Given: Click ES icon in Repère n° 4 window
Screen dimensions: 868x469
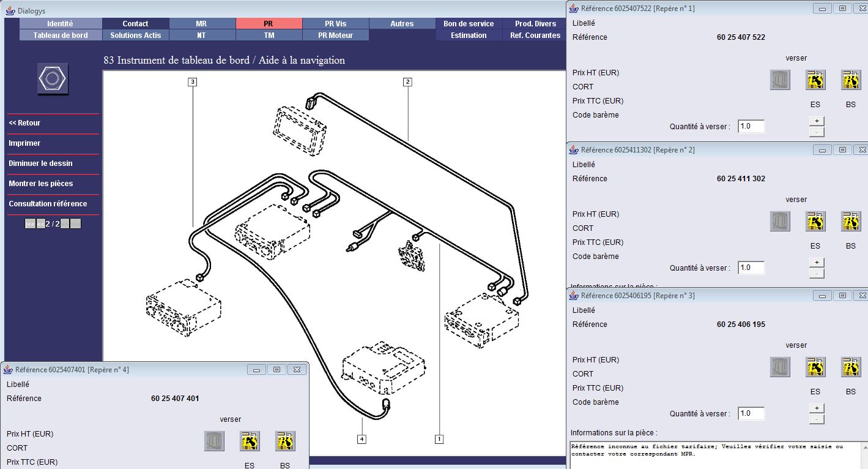Looking at the screenshot, I should pos(250,441).
